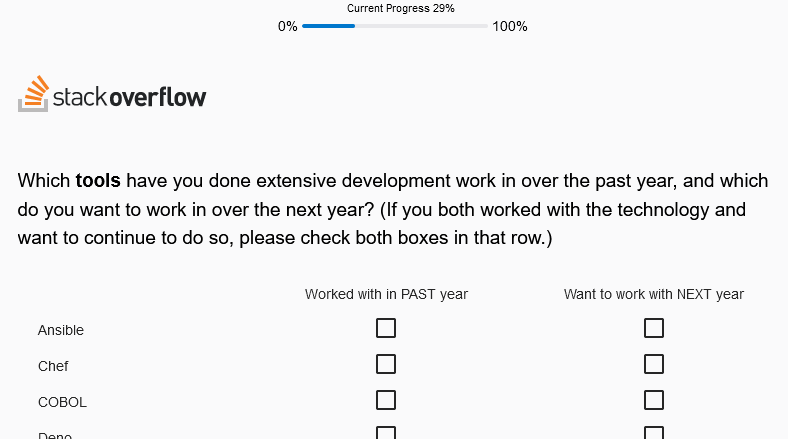Select Deno checkbox in NEXT year column

654,433
